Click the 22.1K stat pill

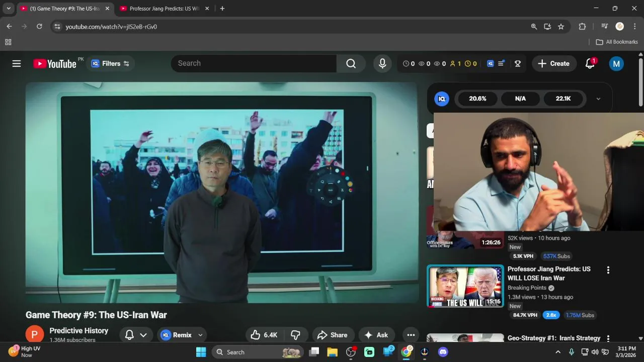tap(563, 99)
